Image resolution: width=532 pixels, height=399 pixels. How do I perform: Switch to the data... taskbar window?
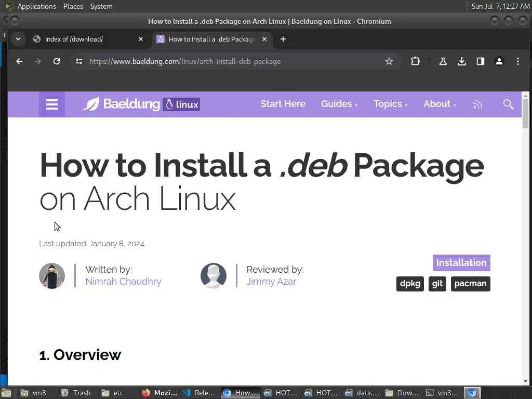[x=362, y=393]
